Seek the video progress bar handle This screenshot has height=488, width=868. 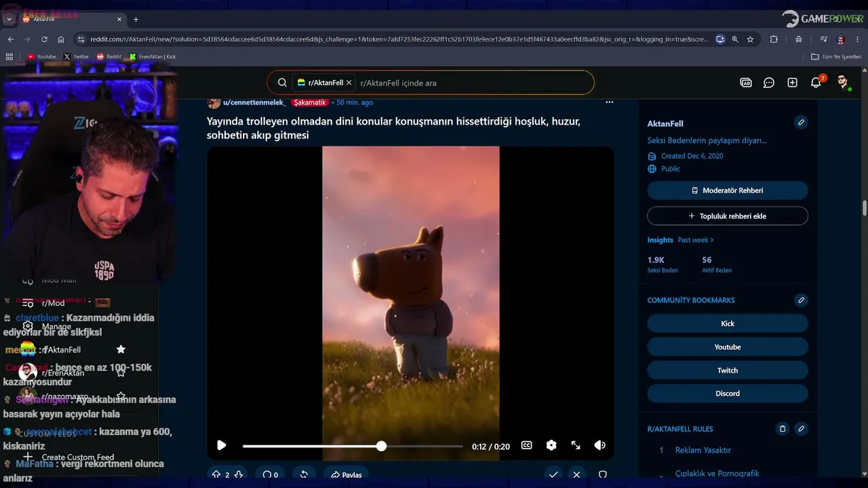coord(381,446)
